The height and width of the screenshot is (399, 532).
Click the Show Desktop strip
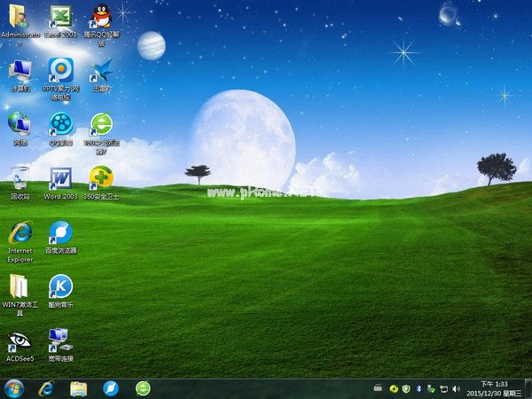(528, 389)
